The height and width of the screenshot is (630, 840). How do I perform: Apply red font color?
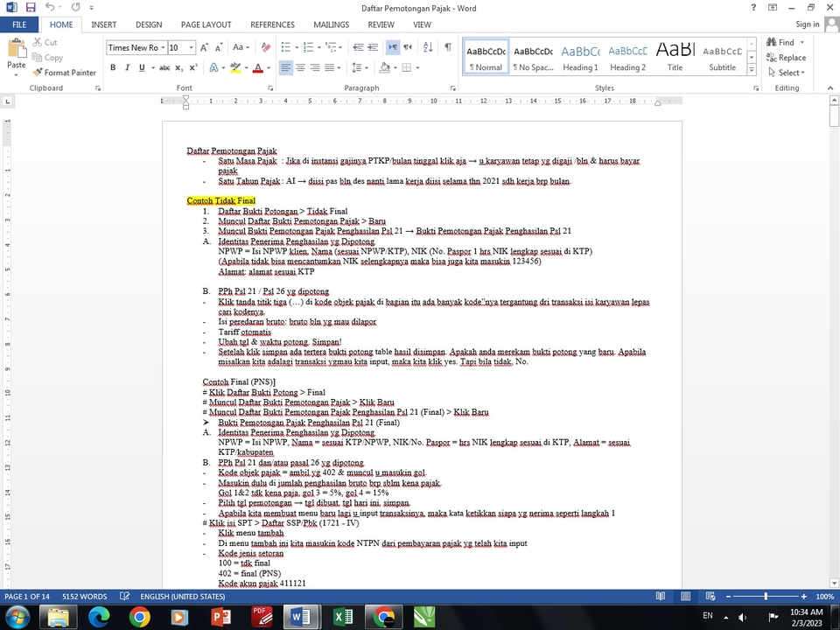(x=257, y=67)
